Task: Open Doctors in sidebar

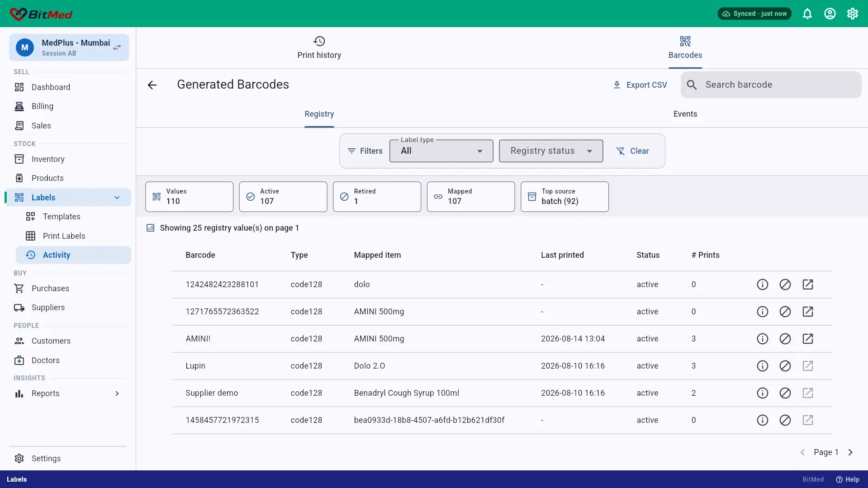Action: [68, 360]
